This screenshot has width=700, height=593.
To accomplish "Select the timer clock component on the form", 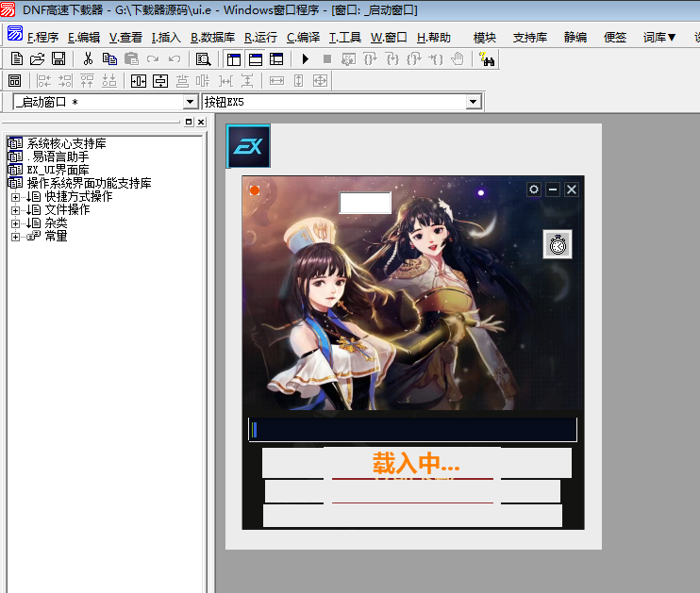I will pyautogui.click(x=558, y=244).
